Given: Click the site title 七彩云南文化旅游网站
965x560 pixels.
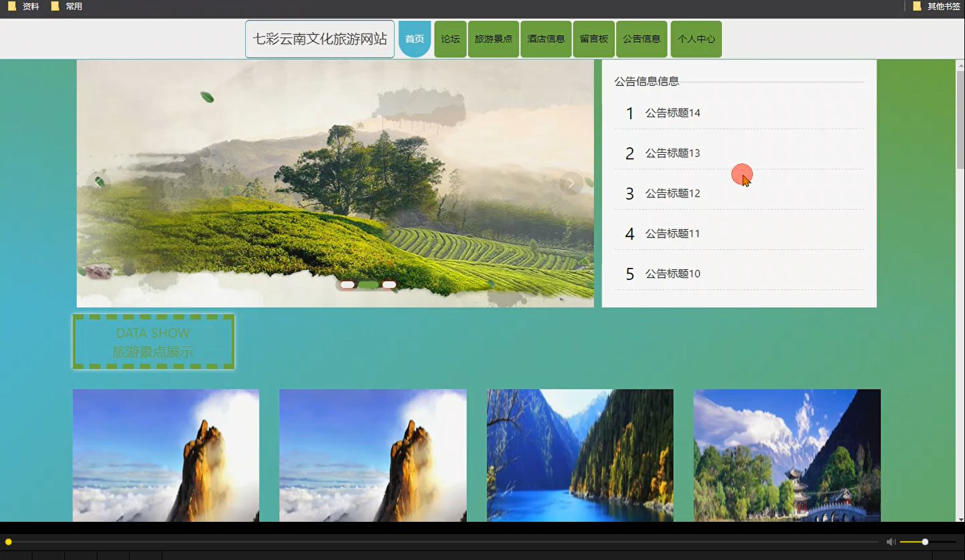Looking at the screenshot, I should (x=320, y=38).
